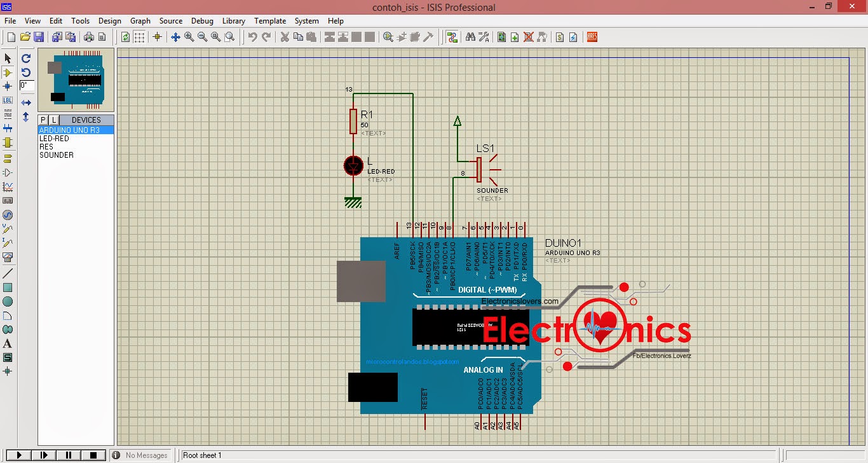This screenshot has height=463, width=868.
Task: Flip vertically with Y-mirror arrows icon
Action: pos(26,117)
